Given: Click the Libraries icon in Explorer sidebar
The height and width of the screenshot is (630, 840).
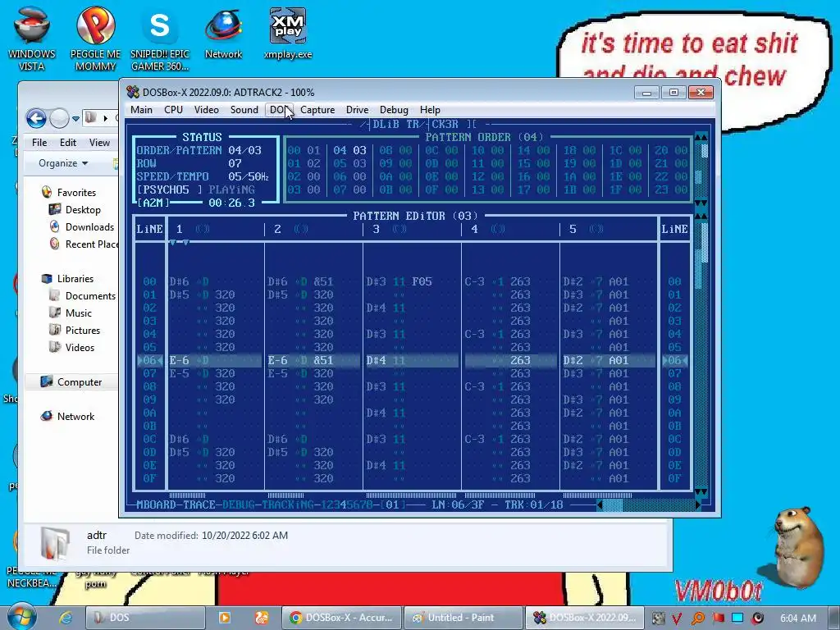Looking at the screenshot, I should point(47,279).
